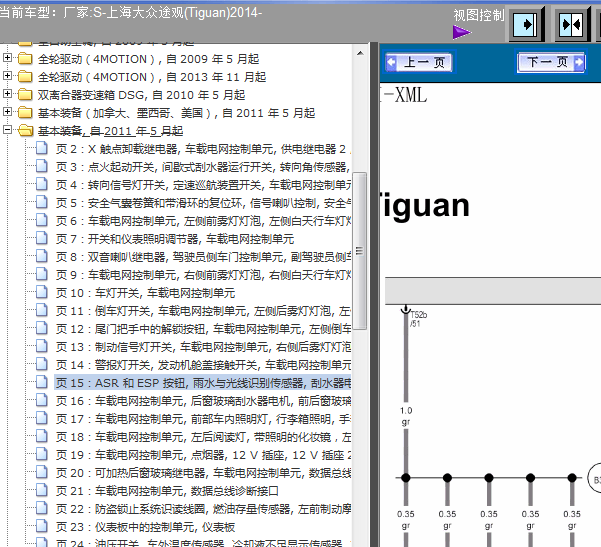Click the tree panel vertical scrollbar thumb

(360, 251)
